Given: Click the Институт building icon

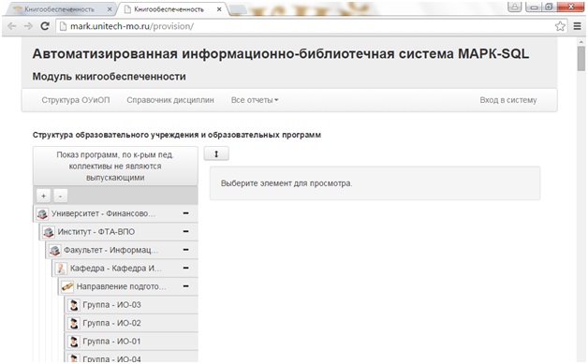Looking at the screenshot, I should coord(49,232).
